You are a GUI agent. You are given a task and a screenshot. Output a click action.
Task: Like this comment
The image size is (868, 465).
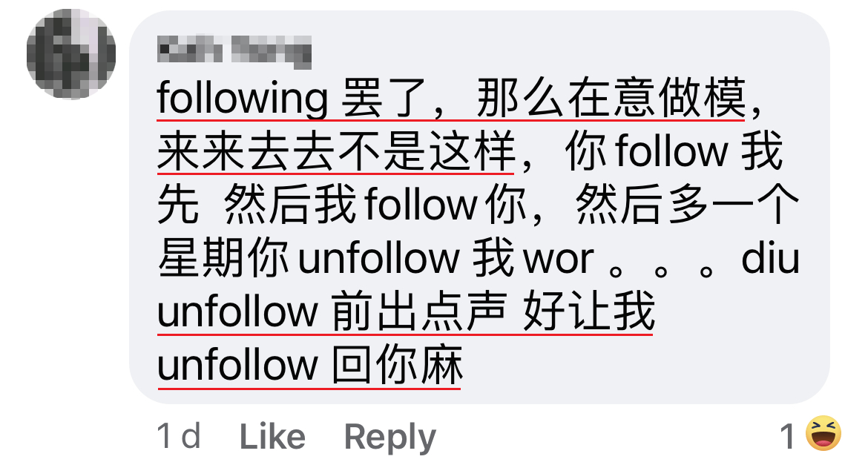point(272,437)
